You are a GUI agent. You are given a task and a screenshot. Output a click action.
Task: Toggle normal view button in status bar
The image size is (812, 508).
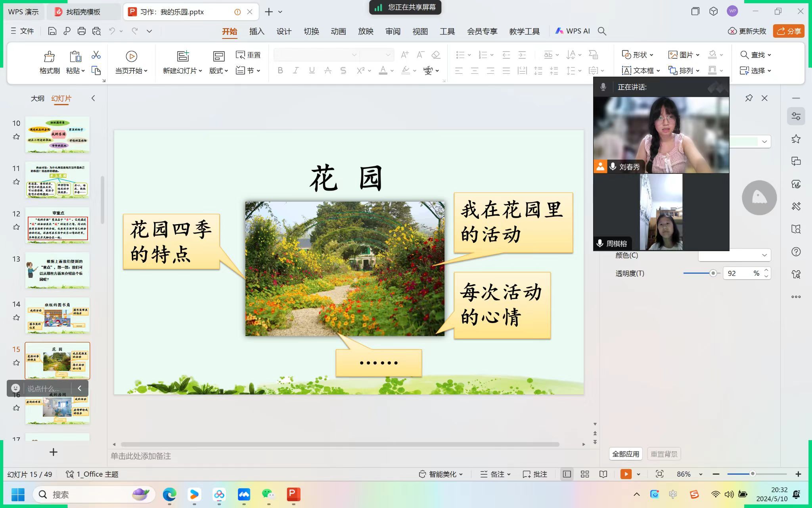(567, 474)
